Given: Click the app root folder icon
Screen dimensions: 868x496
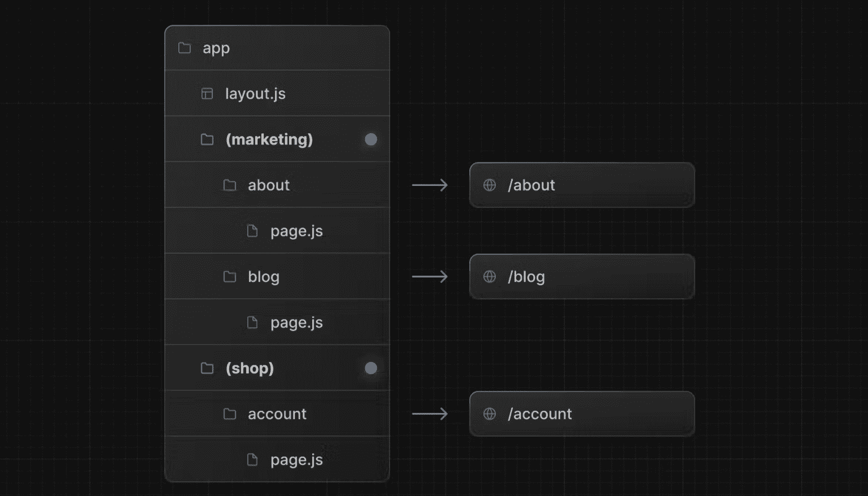Looking at the screenshot, I should 184,48.
